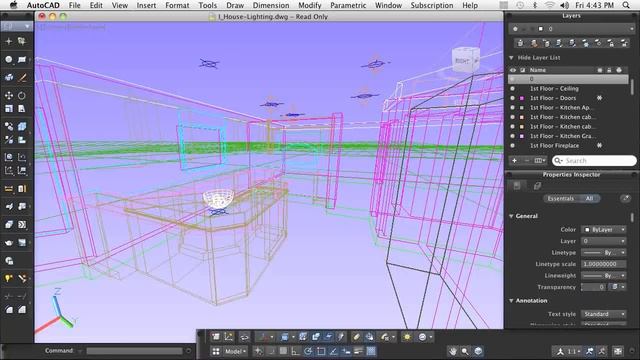Click the lock column header icon in layer list
640x360 pixels.
[609, 70]
